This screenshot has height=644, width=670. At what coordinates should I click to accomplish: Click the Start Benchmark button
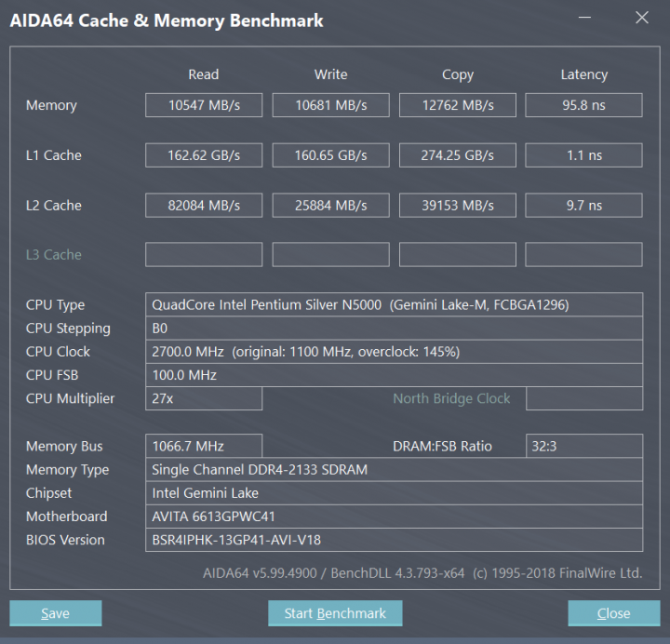coord(335,613)
